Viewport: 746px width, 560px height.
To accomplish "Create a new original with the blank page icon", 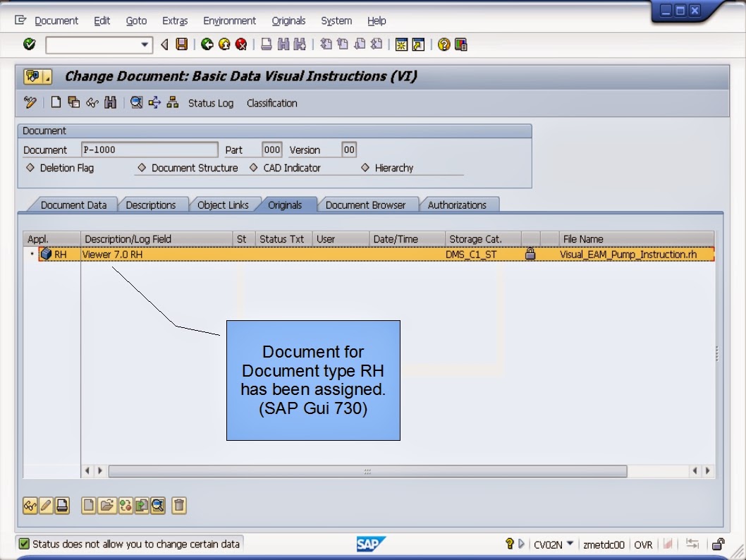I will 89,505.
